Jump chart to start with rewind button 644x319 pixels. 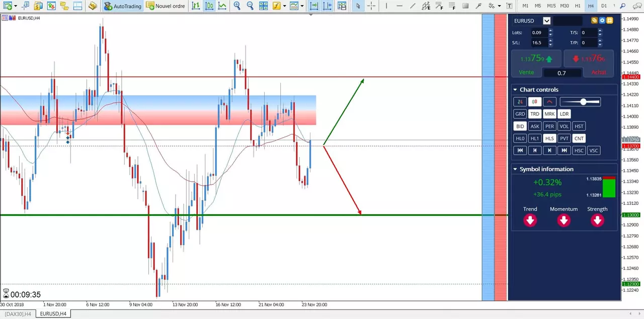tap(520, 150)
